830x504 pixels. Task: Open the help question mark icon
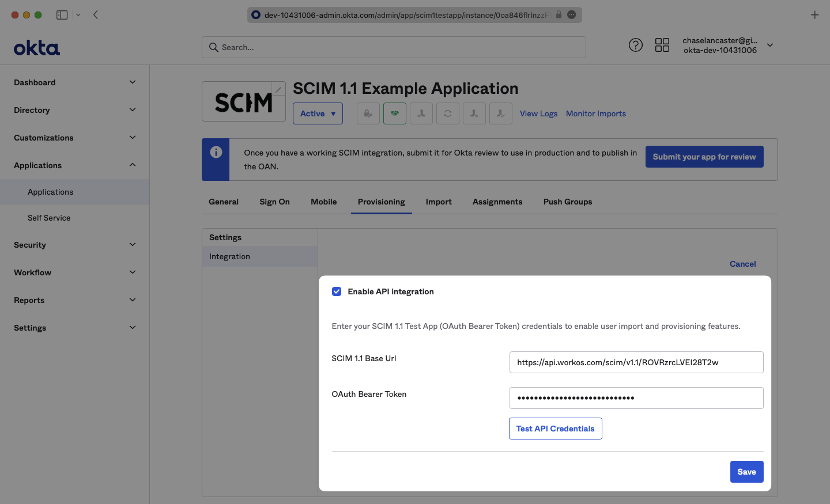[x=635, y=45]
